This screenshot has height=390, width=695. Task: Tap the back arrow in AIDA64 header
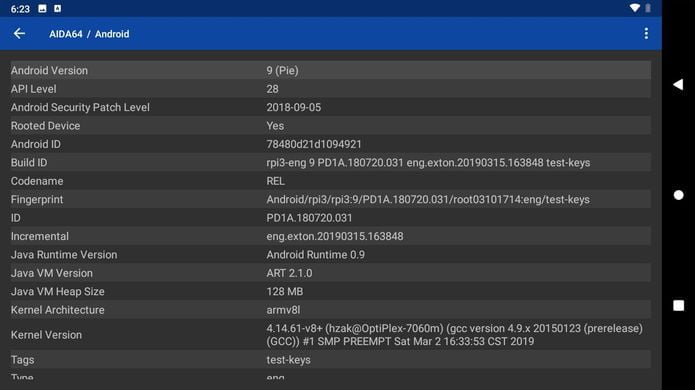coord(19,34)
